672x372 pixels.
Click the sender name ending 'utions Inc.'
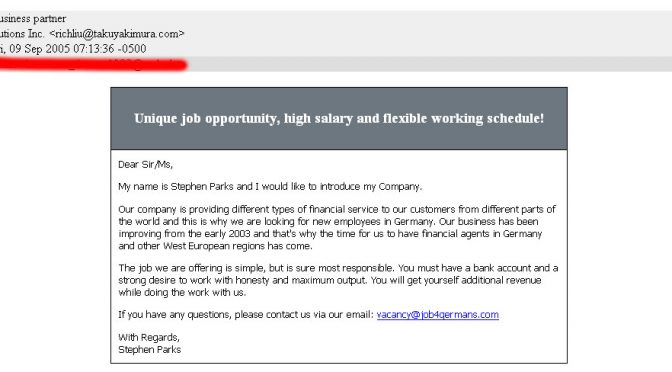pos(22,34)
